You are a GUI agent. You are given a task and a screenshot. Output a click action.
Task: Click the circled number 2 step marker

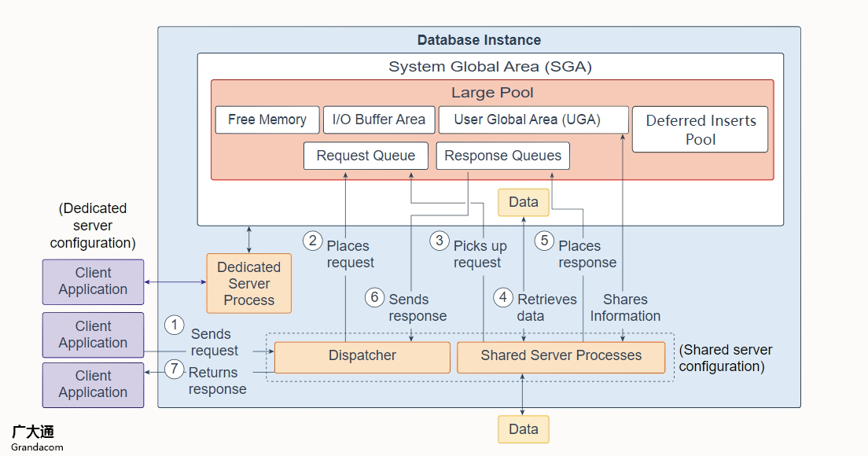tap(313, 240)
